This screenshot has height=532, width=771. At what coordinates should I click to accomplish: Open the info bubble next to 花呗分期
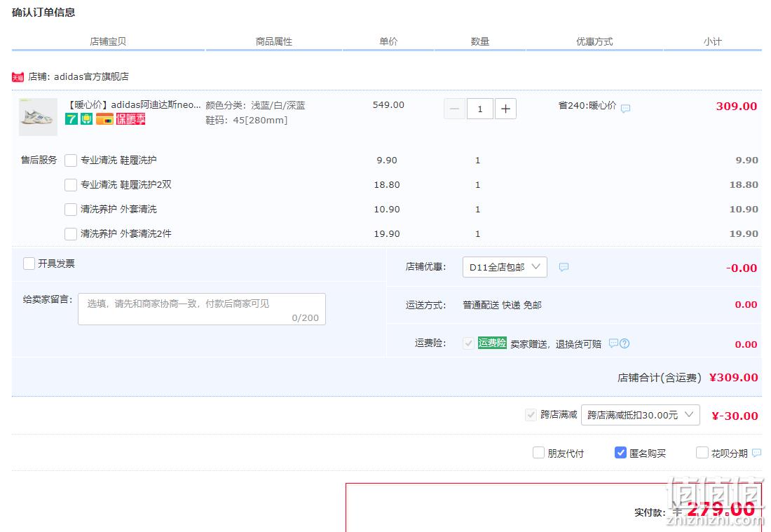tap(757, 453)
